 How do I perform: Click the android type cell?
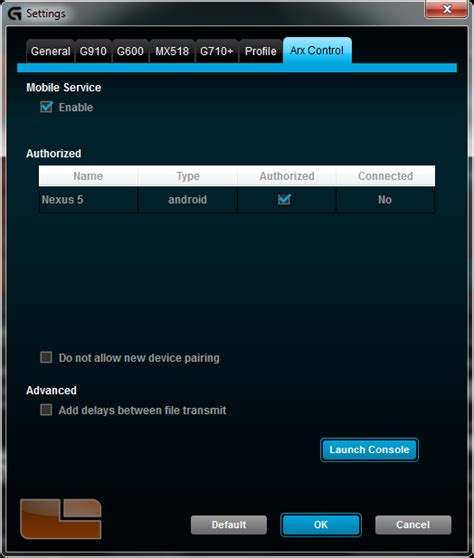tap(188, 200)
